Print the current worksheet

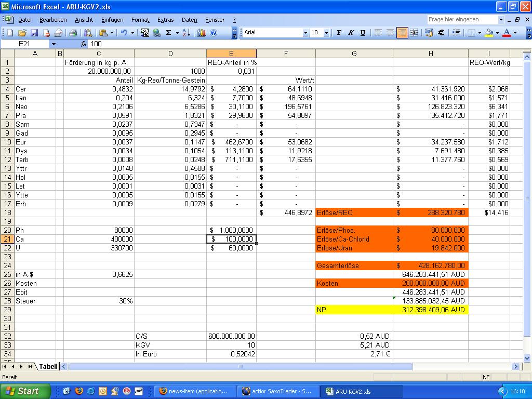pyautogui.click(x=73, y=32)
